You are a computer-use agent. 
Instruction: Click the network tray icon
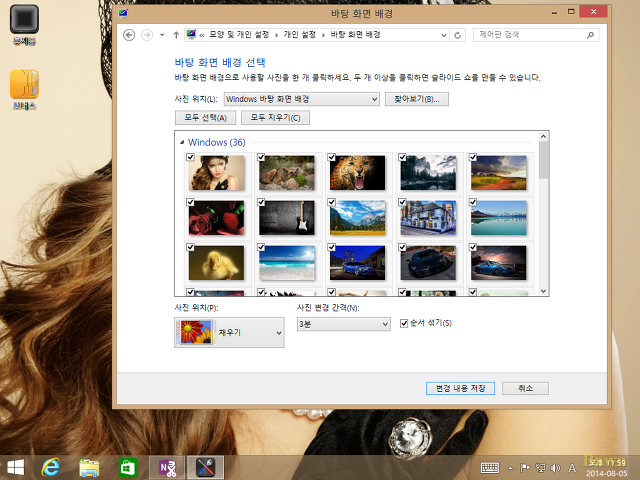pyautogui.click(x=540, y=468)
